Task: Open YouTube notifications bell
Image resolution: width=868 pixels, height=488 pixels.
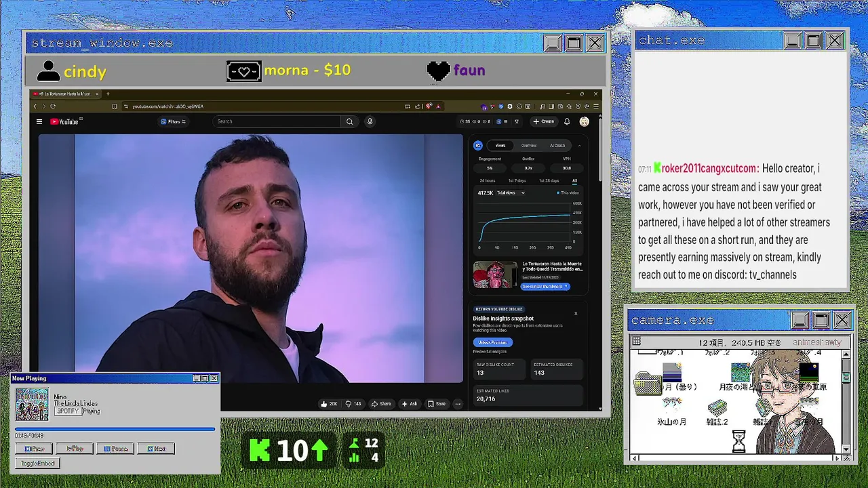Action: pos(567,122)
